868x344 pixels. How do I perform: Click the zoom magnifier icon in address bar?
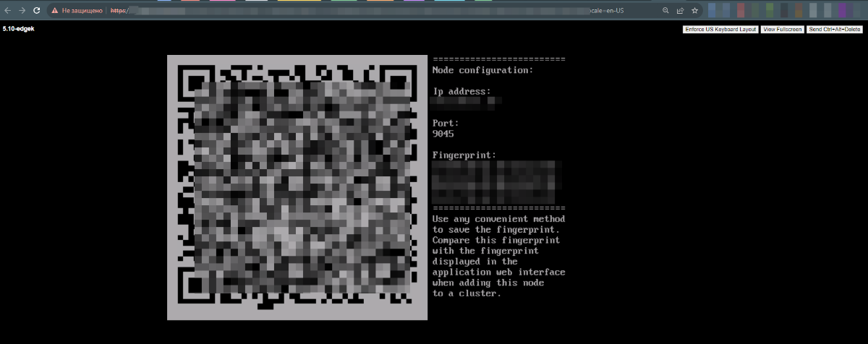coord(665,11)
